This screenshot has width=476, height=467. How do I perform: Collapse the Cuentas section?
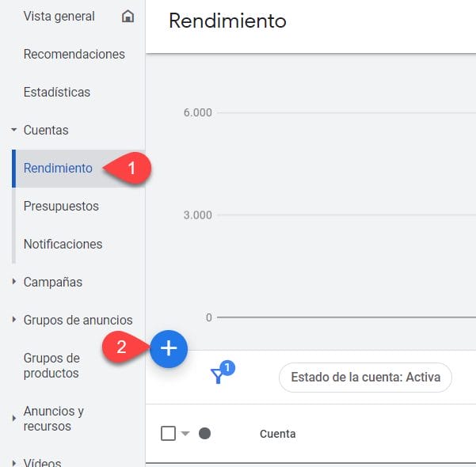pos(14,130)
